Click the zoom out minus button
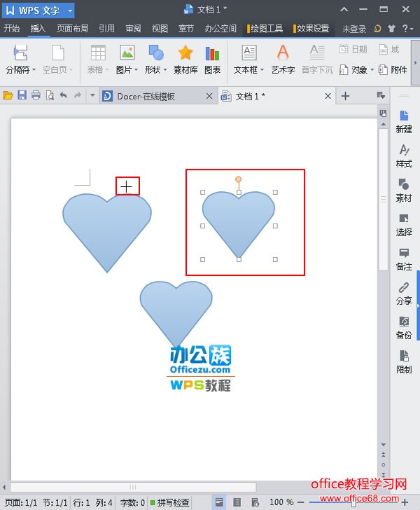Image resolution: width=420 pixels, height=510 pixels. point(301,502)
